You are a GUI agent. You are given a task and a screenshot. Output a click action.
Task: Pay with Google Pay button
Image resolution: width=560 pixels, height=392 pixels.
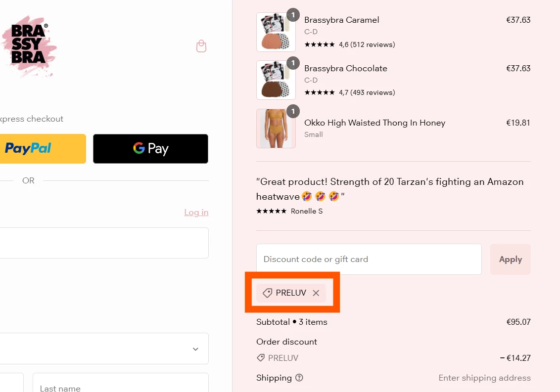click(151, 148)
